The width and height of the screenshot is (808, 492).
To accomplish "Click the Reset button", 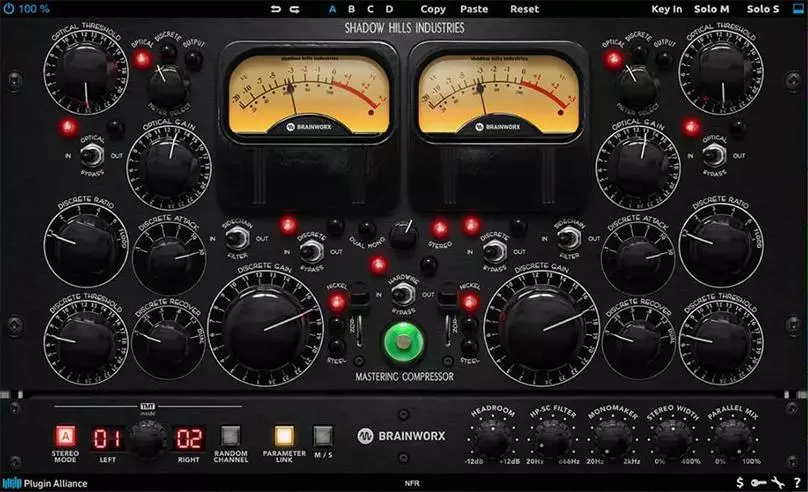I will coord(525,9).
